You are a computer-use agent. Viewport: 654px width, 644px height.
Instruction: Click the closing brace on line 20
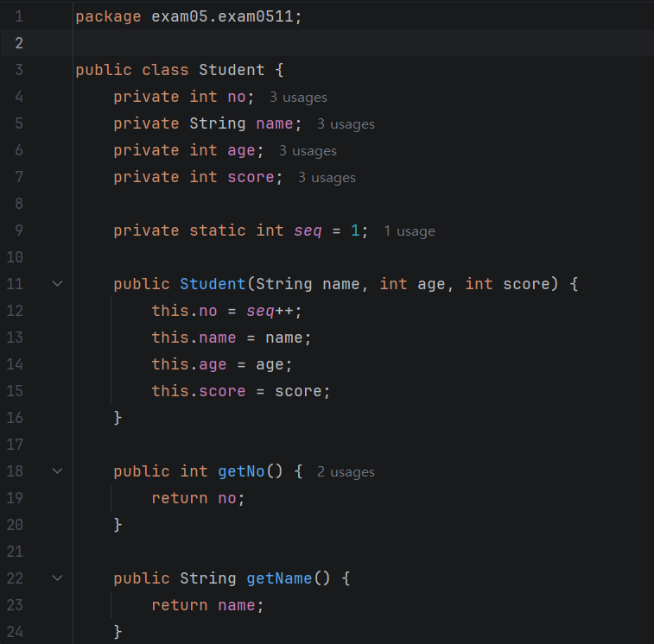[x=118, y=525]
